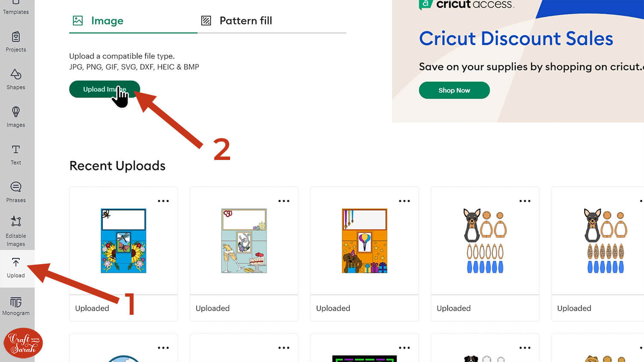The image size is (644, 362).
Task: Open the Phrases panel
Action: (16, 192)
